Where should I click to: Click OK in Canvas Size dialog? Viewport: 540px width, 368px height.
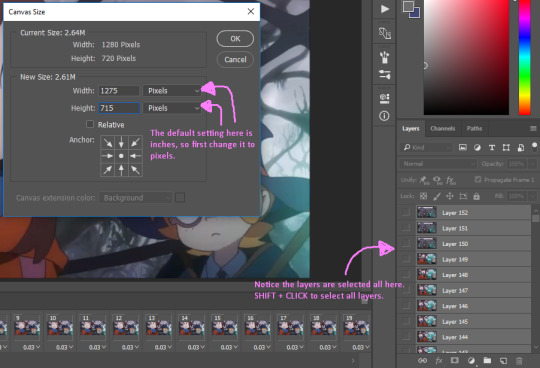(x=235, y=39)
